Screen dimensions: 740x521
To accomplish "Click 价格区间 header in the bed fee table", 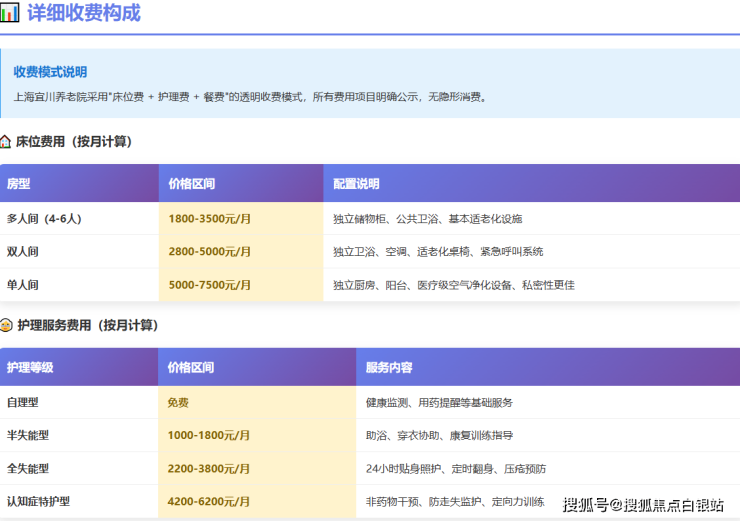I will point(191,184).
